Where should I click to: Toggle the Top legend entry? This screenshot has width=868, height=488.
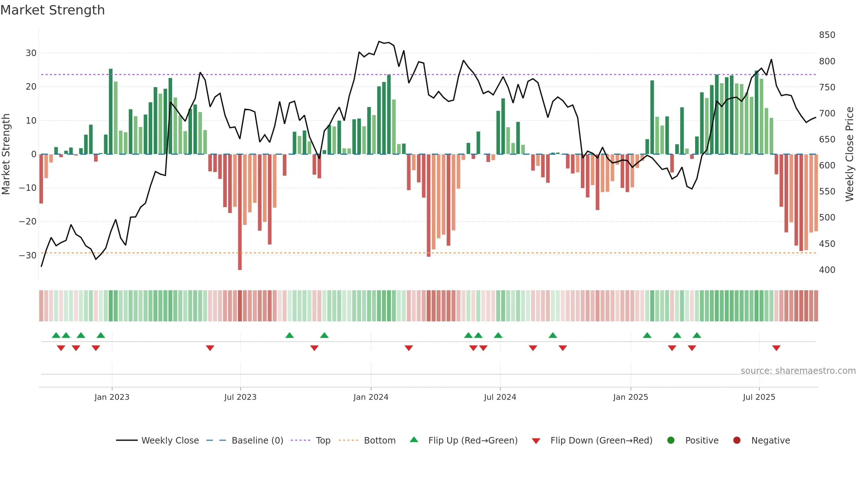point(311,440)
